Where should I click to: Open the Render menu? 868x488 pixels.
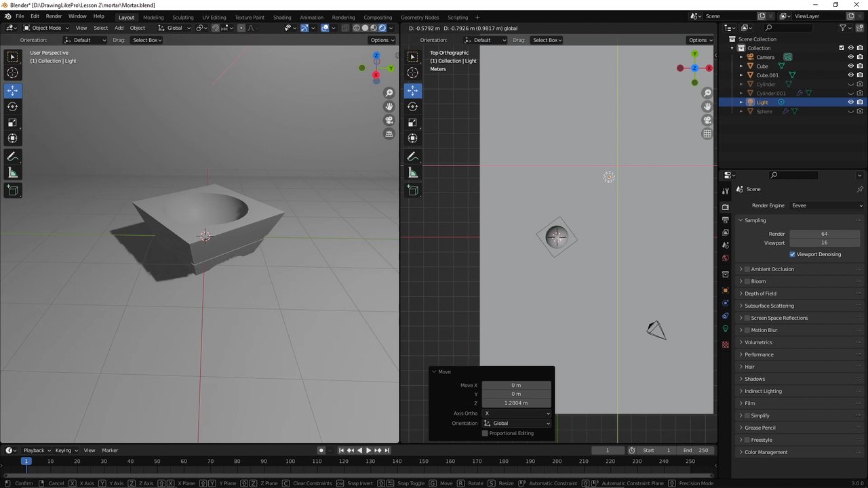point(54,16)
